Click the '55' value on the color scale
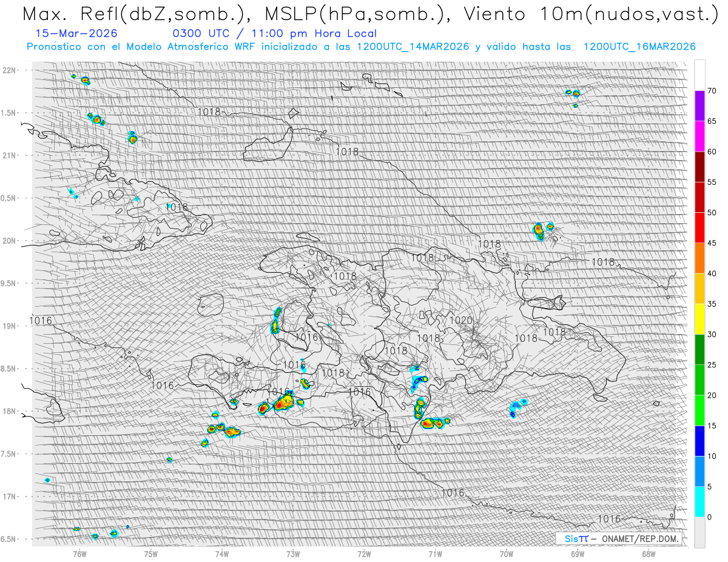The width and height of the screenshot is (728, 562). point(712,182)
